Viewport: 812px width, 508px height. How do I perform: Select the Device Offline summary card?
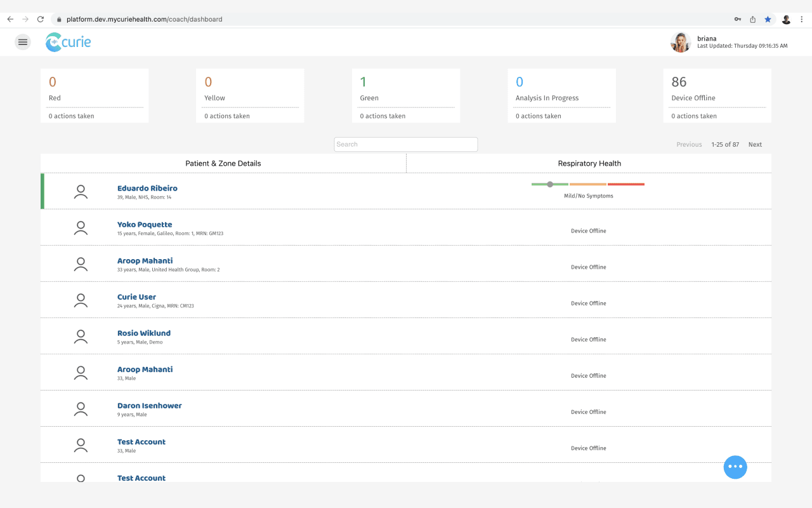click(717, 96)
